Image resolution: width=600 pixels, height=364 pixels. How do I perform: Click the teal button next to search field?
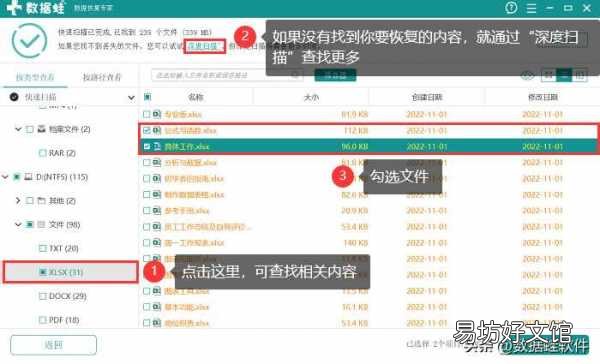(x=335, y=75)
